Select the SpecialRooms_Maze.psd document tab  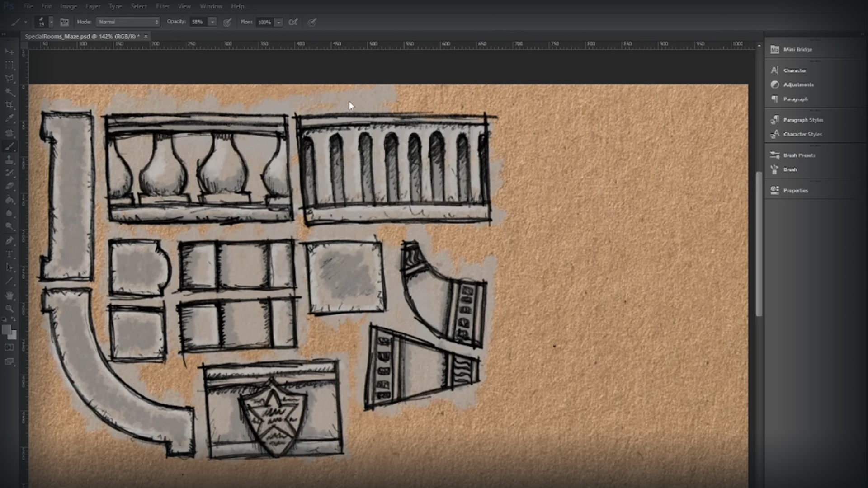coord(81,36)
